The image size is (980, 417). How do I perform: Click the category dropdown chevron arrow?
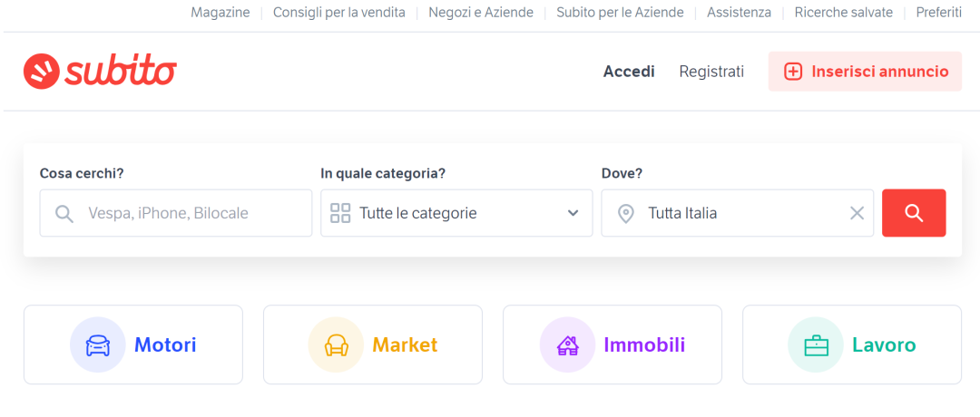(573, 214)
